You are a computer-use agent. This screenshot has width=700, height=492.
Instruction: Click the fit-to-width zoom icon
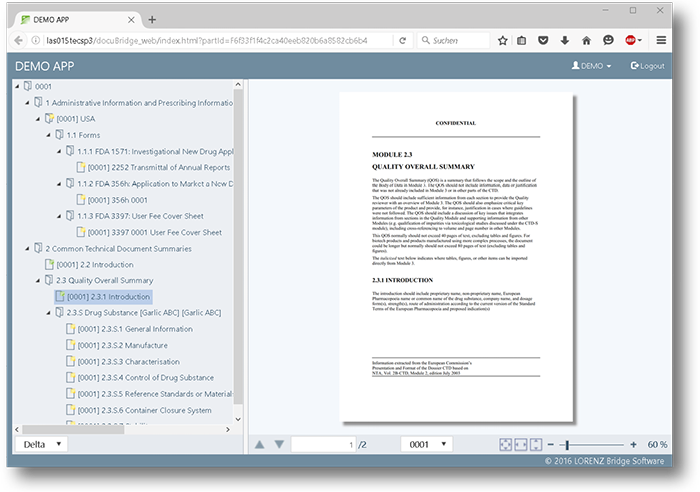pos(521,444)
